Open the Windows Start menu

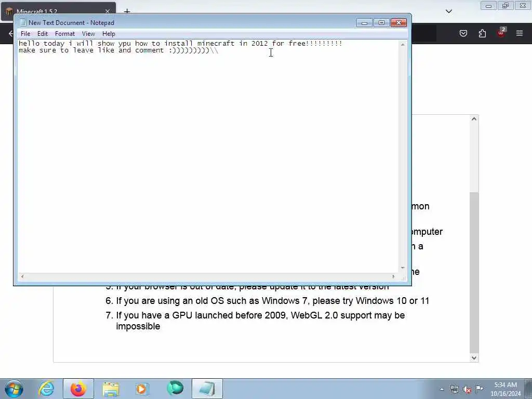click(x=14, y=389)
